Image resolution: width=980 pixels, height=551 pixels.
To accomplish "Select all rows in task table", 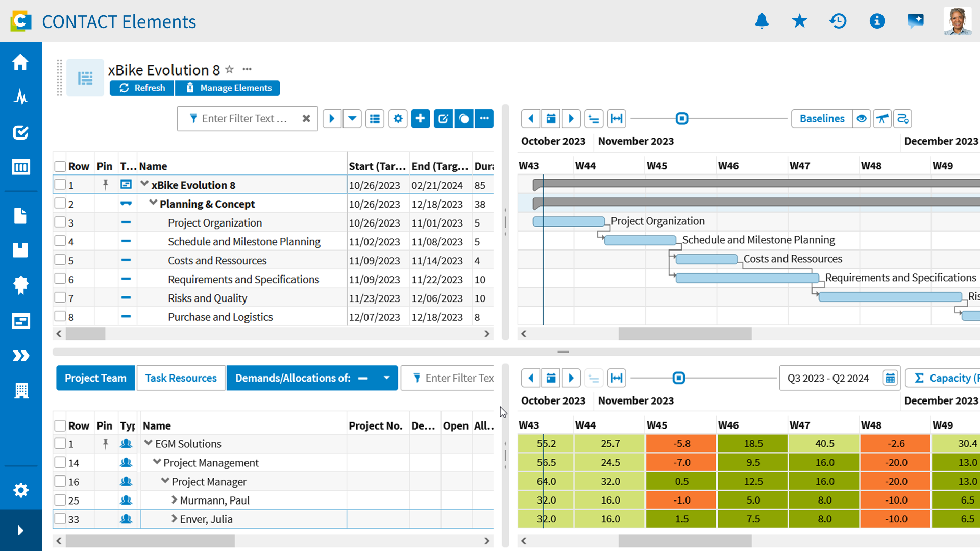I will point(60,166).
